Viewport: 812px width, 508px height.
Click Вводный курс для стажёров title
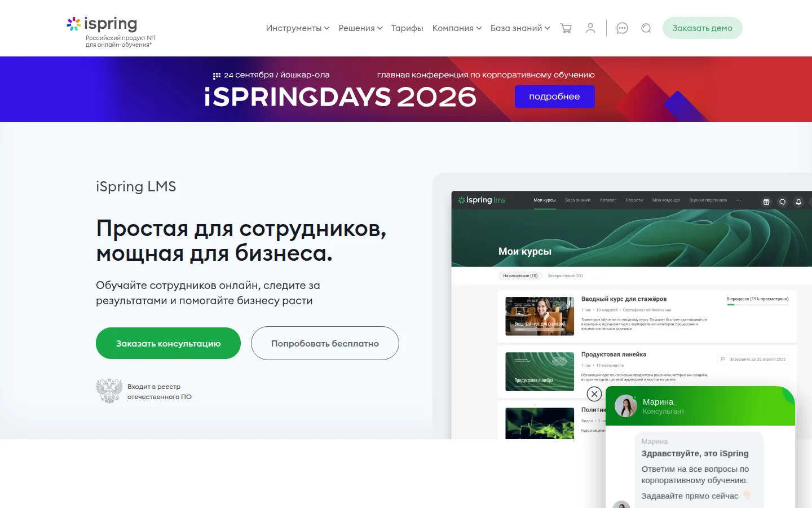click(624, 299)
